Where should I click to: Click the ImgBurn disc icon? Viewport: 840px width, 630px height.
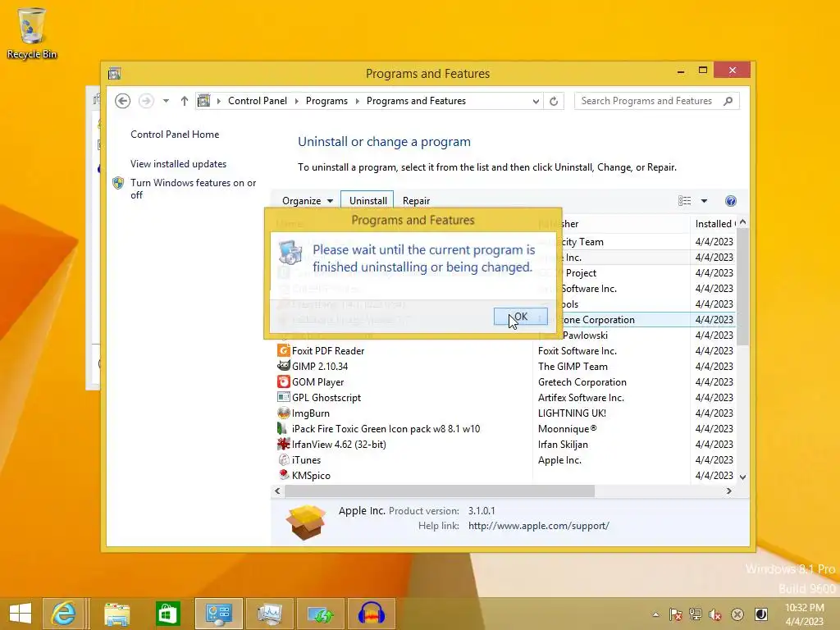283,413
